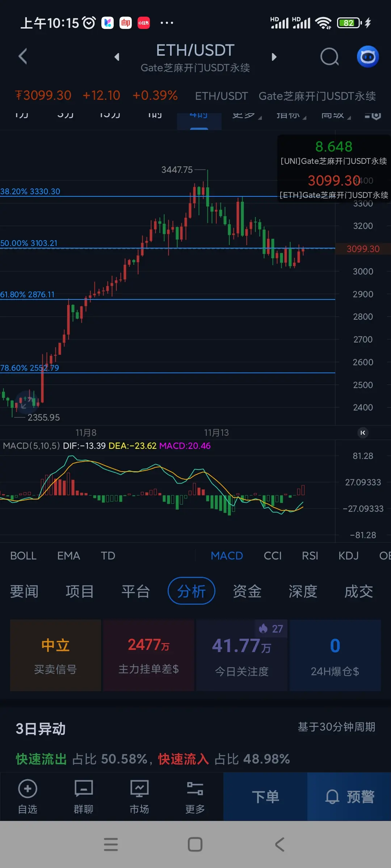Select MACD sub-indicator
Viewport: 391px width, 868px height.
[x=227, y=556]
